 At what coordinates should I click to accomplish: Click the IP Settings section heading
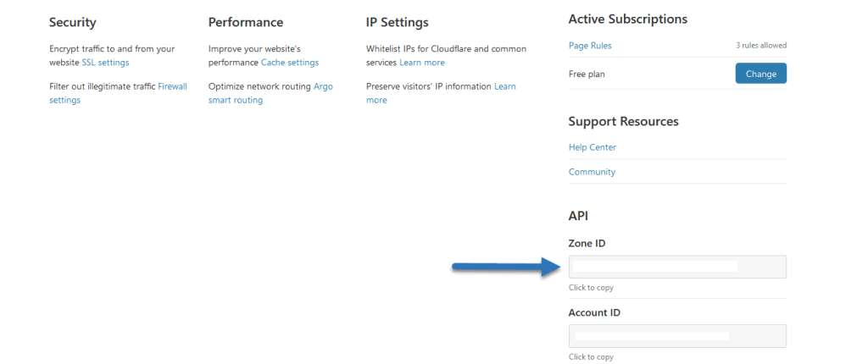pyautogui.click(x=398, y=23)
